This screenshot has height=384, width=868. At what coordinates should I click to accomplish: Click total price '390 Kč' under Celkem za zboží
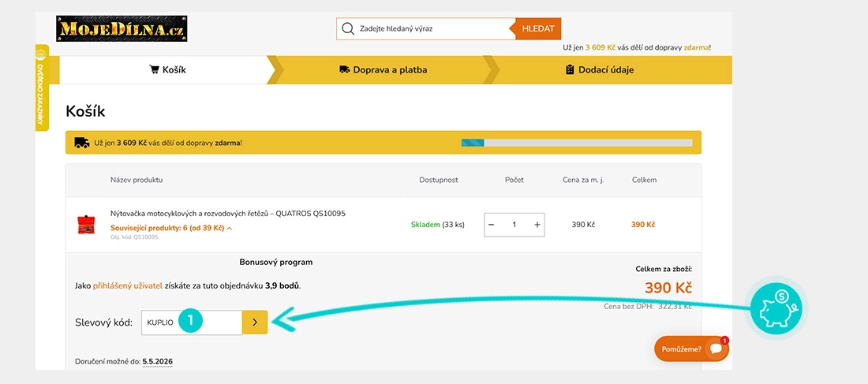668,289
